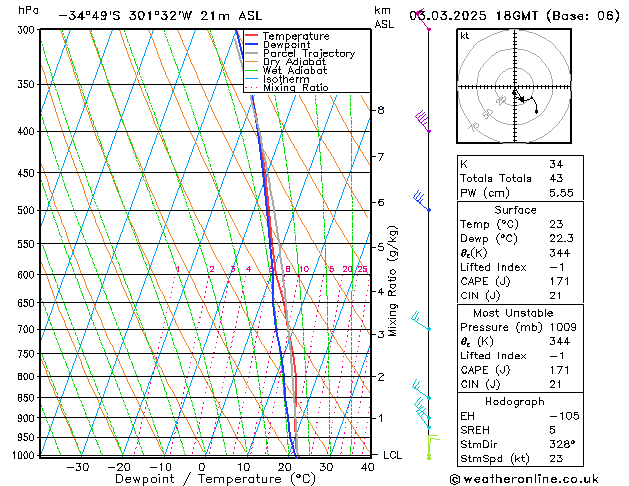
Task: Click the yellow-green wind barb near 950 hPa
Action: [433, 447]
